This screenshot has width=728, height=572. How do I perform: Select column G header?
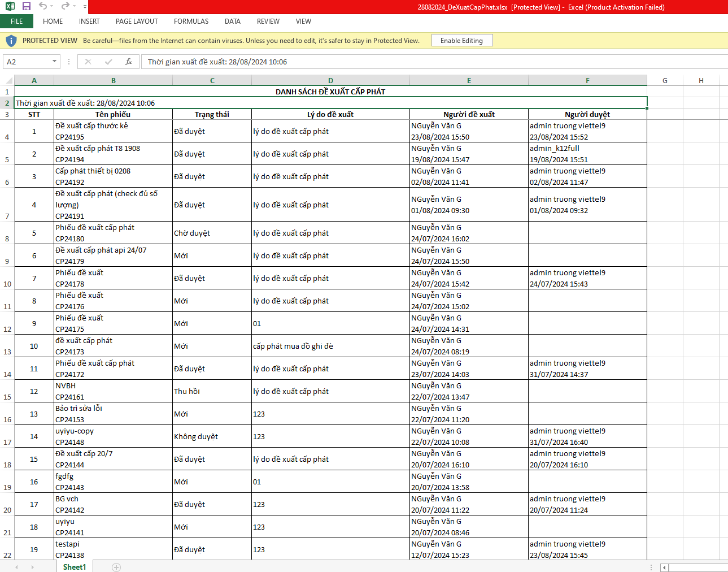pyautogui.click(x=665, y=80)
